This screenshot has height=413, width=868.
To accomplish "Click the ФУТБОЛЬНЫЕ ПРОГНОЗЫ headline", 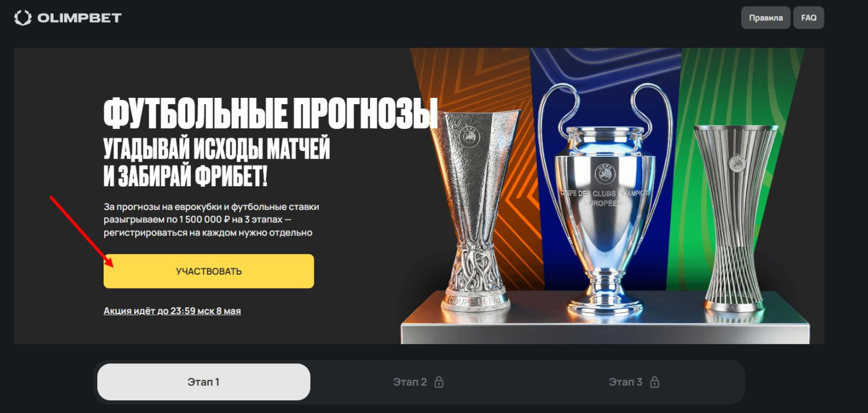I will pos(270,113).
